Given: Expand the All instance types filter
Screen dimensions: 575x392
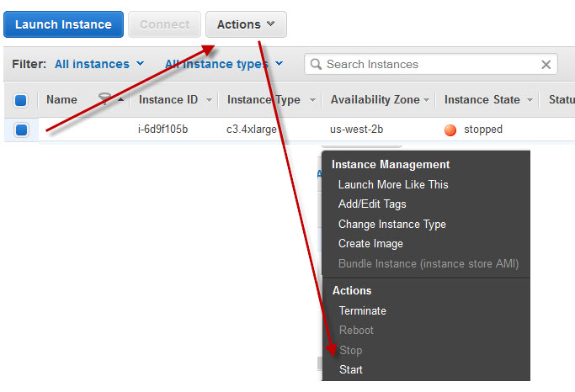Looking at the screenshot, I should tap(224, 64).
